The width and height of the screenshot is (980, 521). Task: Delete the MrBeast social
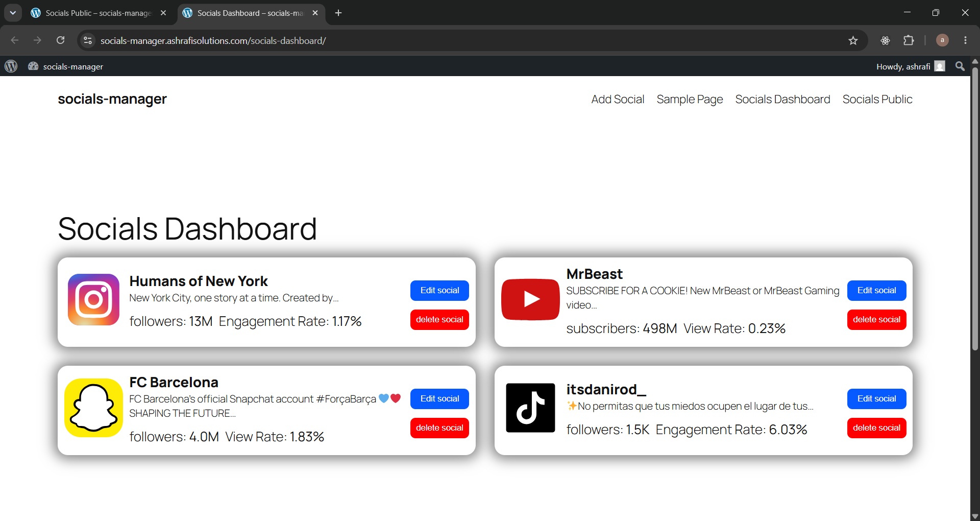876,319
